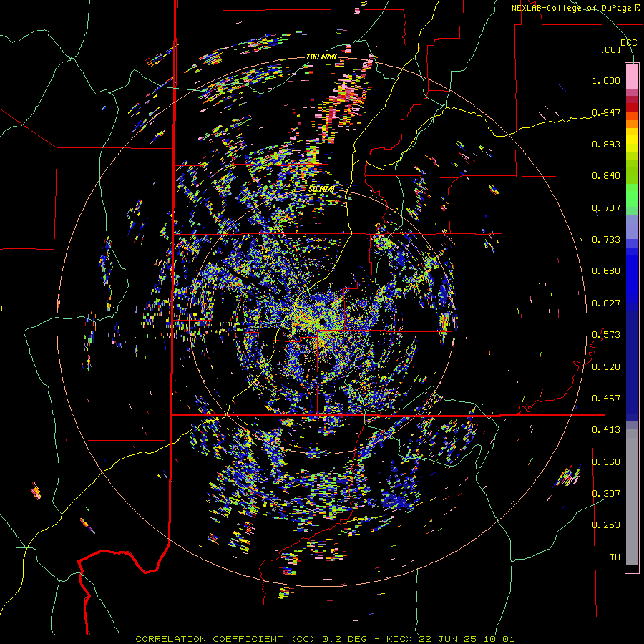
Task: Click the 0.413 color scale value
Action: click(606, 430)
